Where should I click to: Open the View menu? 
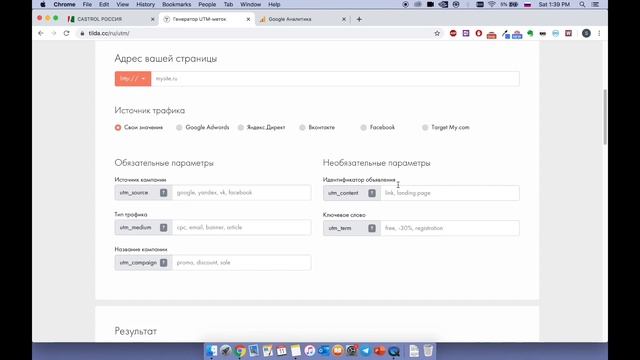pos(122,4)
